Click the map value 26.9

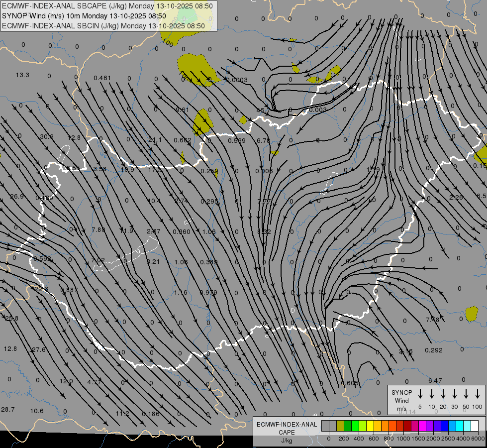17,197
